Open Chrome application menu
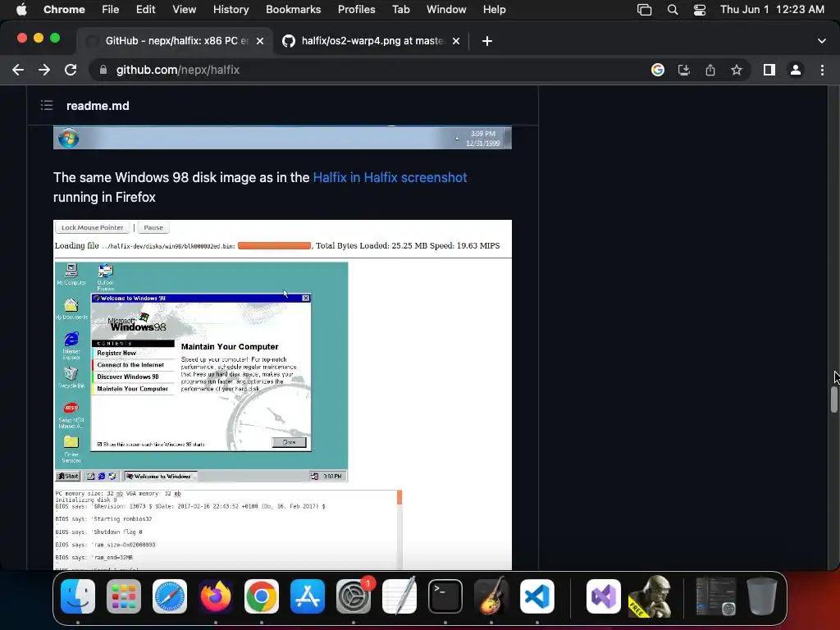Viewport: 840px width, 630px height. point(64,10)
